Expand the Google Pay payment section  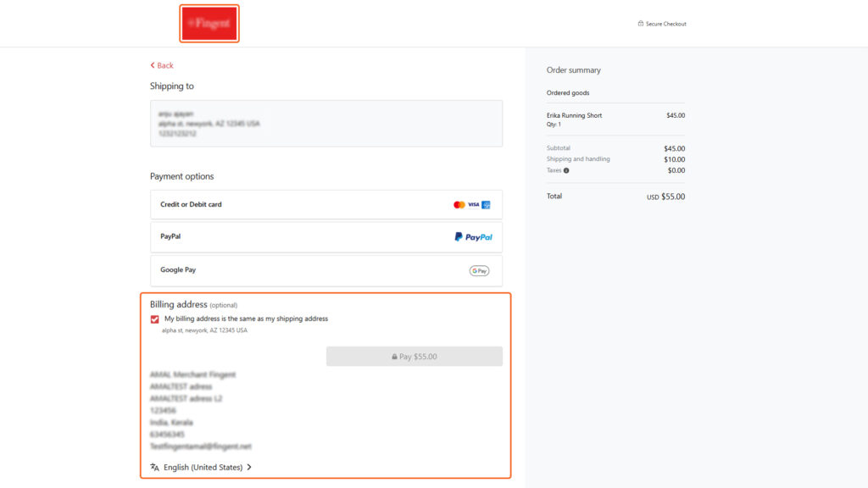tap(326, 269)
